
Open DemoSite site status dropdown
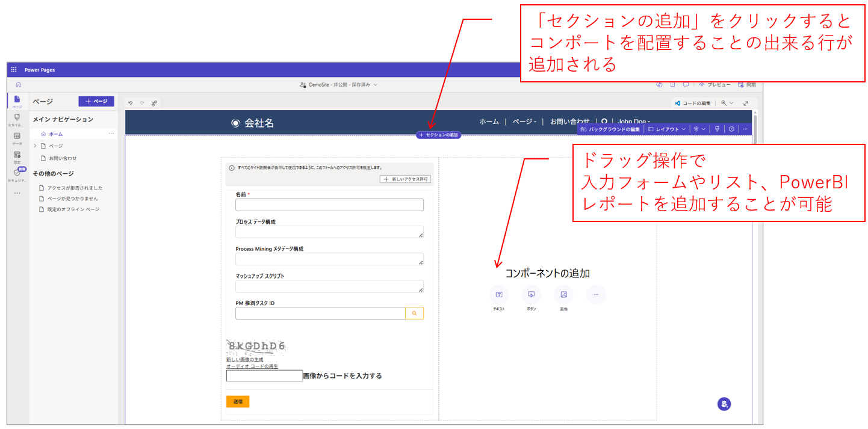click(338, 85)
